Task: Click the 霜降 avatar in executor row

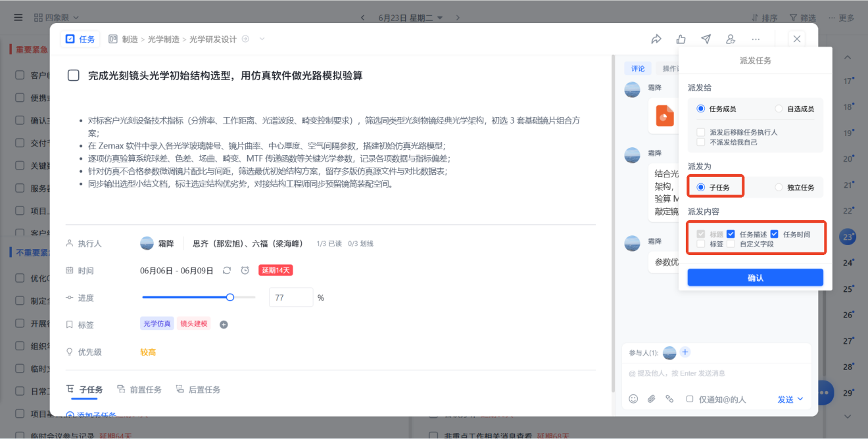Action: coord(147,243)
